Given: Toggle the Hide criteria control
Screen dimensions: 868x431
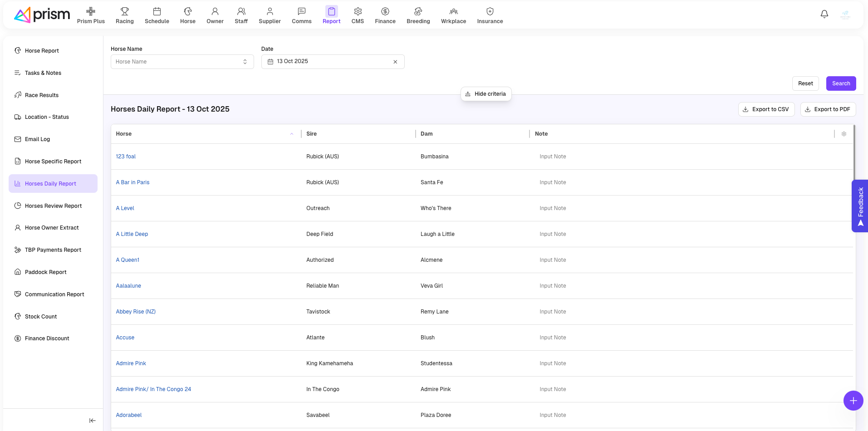Looking at the screenshot, I should coord(485,94).
